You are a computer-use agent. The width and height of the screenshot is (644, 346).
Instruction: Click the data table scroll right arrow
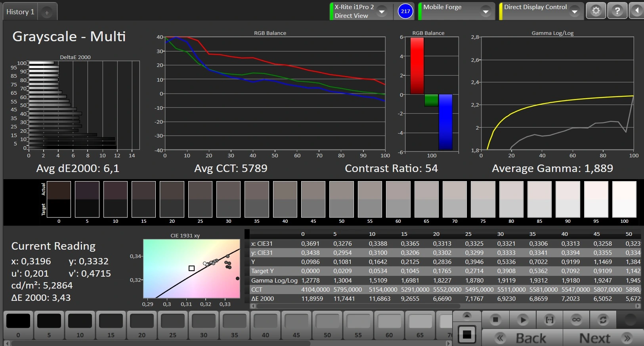point(637,306)
